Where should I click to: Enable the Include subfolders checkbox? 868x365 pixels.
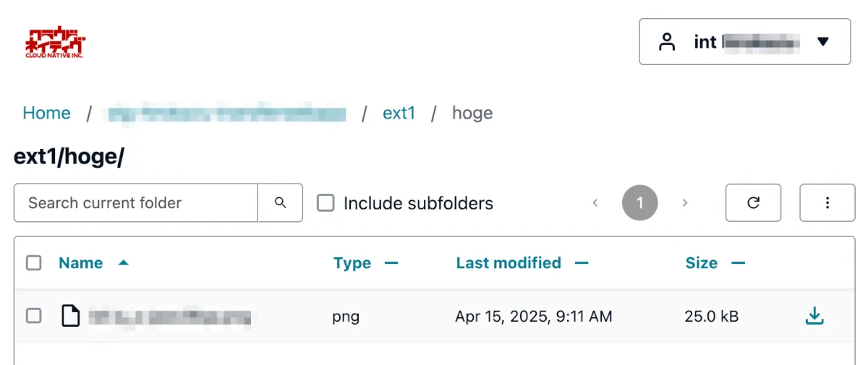[326, 203]
